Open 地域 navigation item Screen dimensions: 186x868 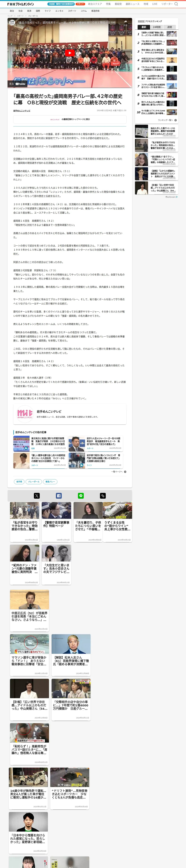pyautogui.click(x=146, y=4)
